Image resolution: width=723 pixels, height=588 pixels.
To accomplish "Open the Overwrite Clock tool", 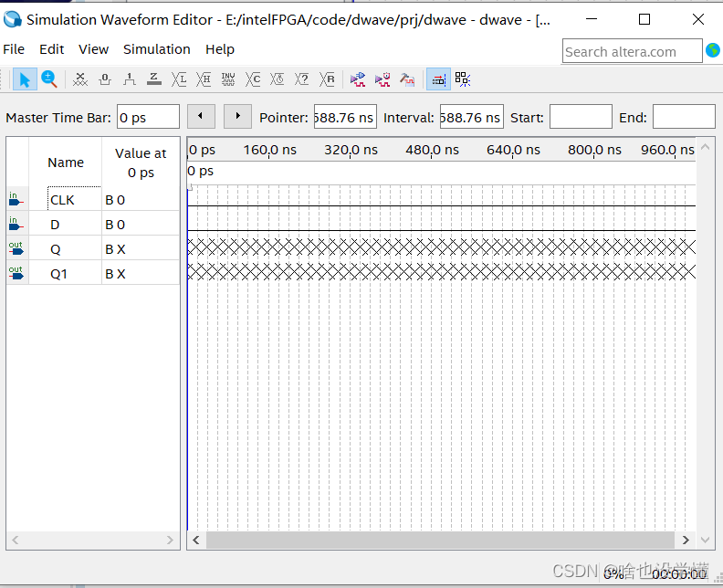I will pos(278,79).
